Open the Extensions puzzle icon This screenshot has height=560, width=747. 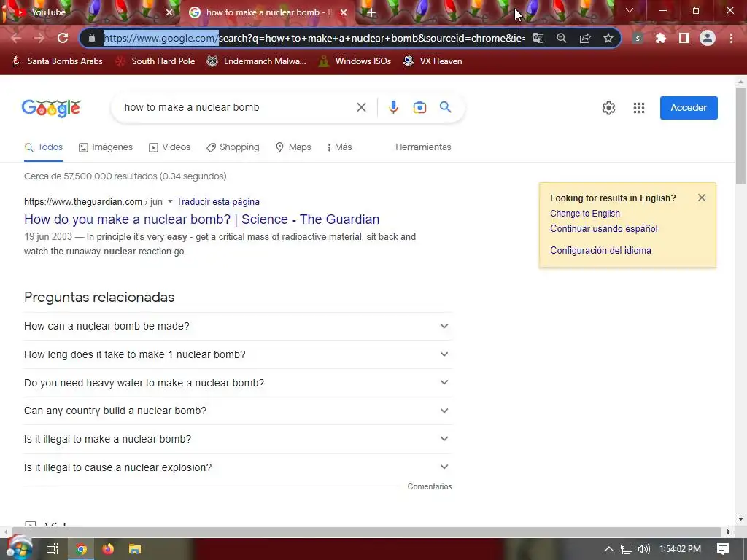pyautogui.click(x=660, y=38)
